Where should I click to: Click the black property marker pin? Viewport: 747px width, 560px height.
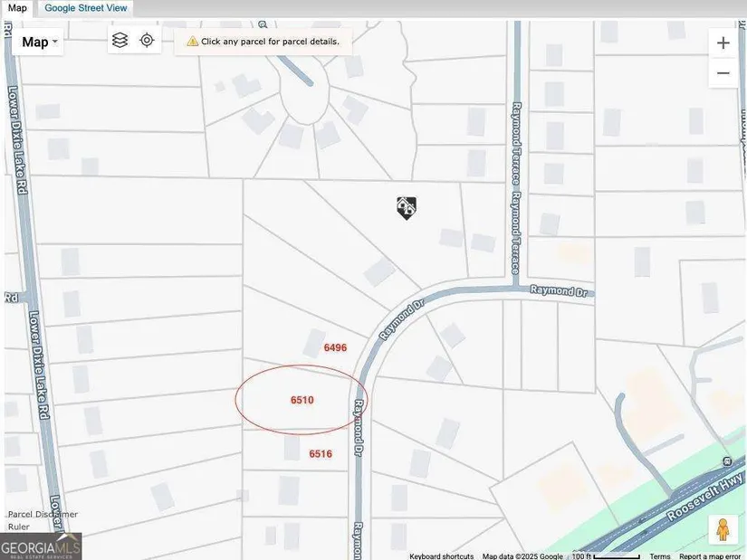click(x=407, y=208)
